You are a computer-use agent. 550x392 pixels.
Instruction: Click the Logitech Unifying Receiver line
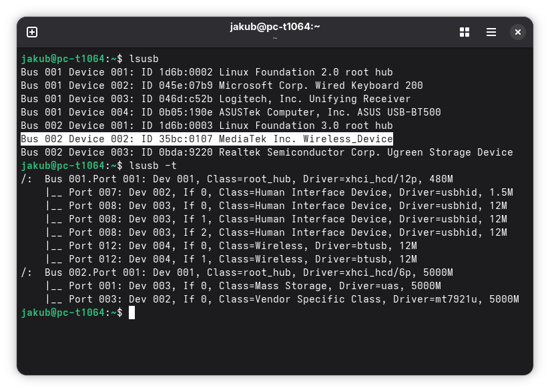pyautogui.click(x=216, y=99)
